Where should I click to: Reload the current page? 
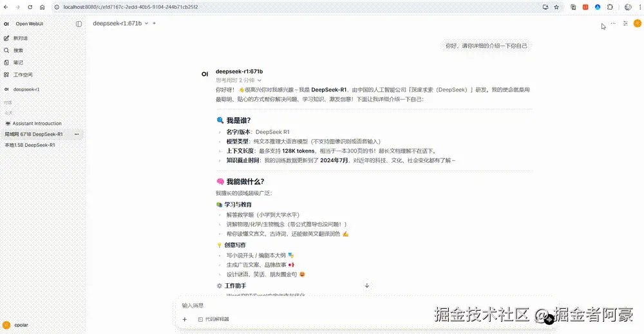tap(30, 7)
